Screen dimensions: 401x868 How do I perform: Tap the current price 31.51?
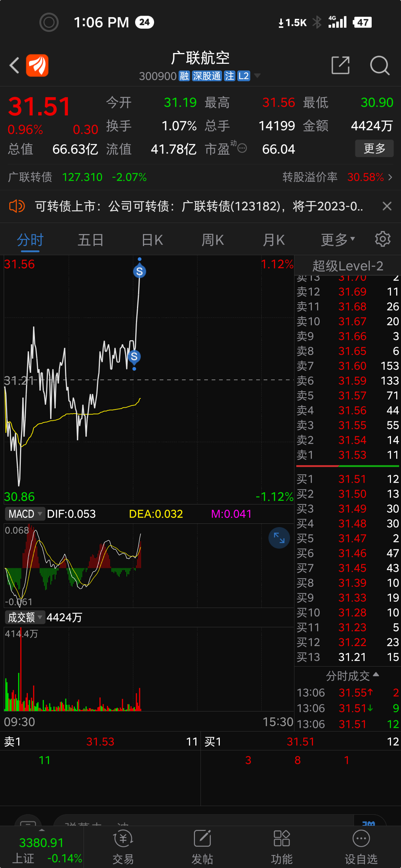tap(39, 106)
